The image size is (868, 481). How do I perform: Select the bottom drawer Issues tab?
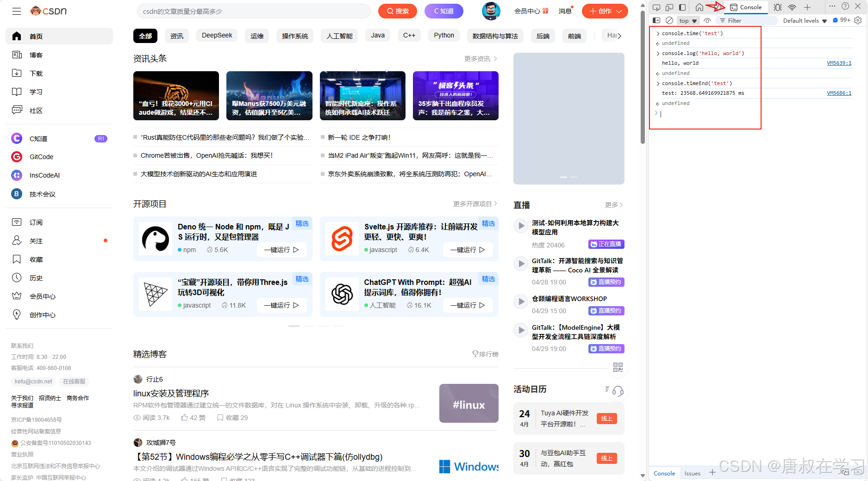(693, 473)
